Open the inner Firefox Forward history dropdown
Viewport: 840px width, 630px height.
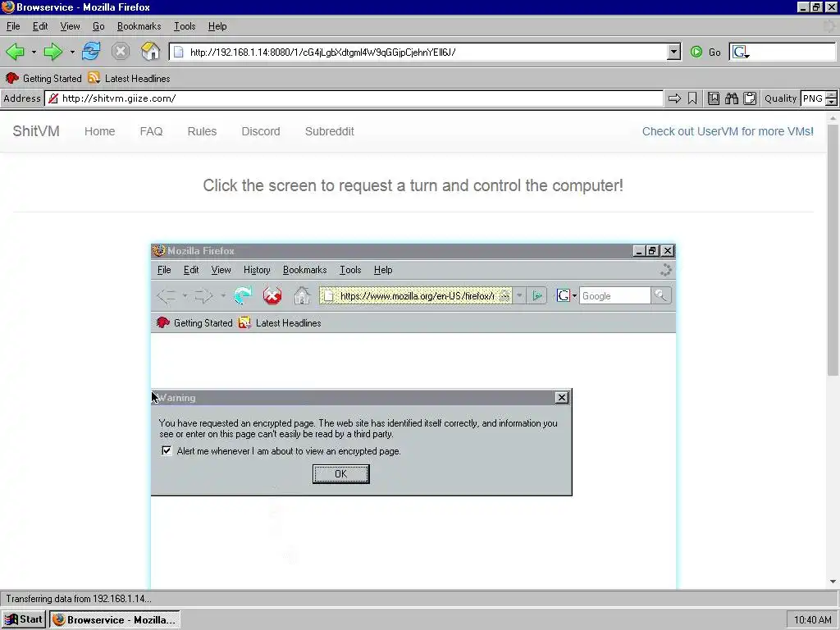[x=223, y=295]
